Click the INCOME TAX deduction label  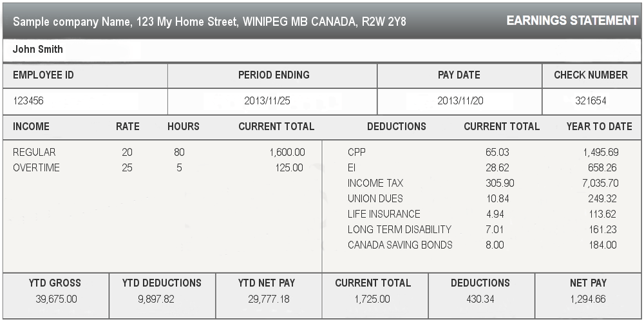coord(375,184)
